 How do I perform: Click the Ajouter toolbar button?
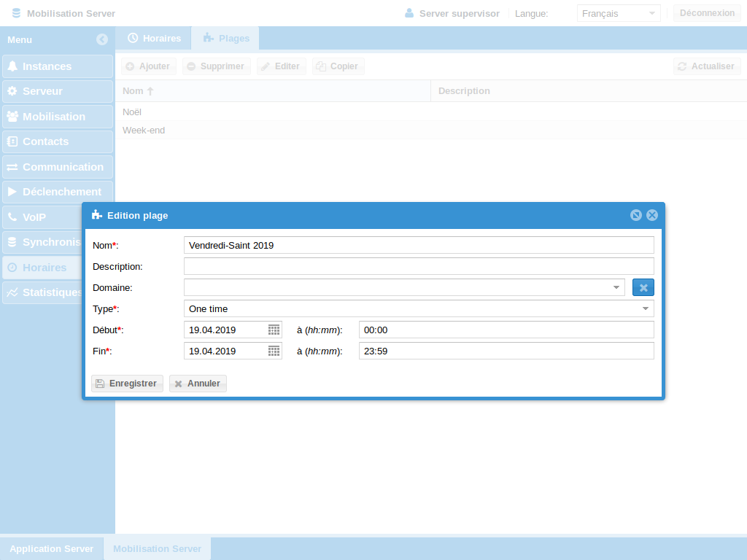point(149,66)
